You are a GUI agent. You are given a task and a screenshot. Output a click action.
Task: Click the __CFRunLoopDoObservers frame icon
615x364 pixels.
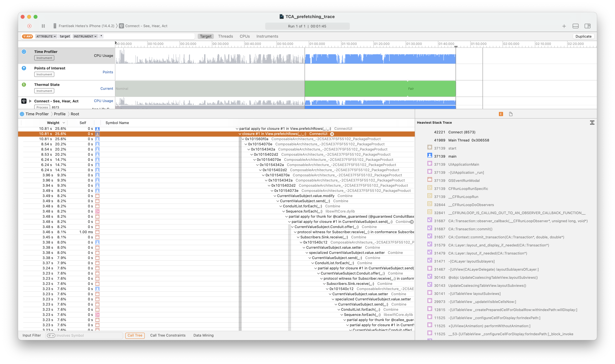pos(430,204)
